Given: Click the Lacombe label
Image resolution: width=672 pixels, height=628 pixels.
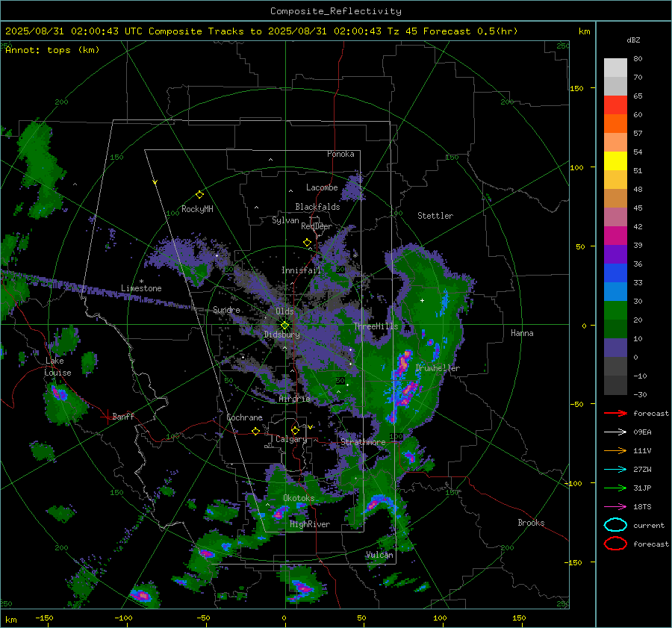Looking at the screenshot, I should pos(322,187).
